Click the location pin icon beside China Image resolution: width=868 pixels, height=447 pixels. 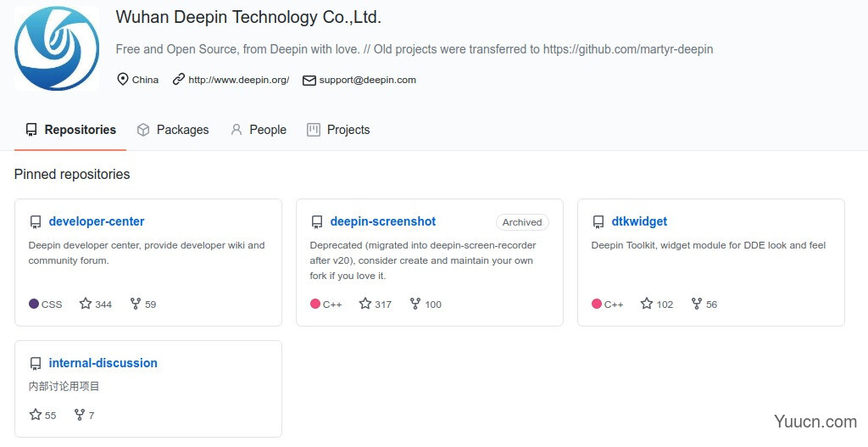coord(123,79)
